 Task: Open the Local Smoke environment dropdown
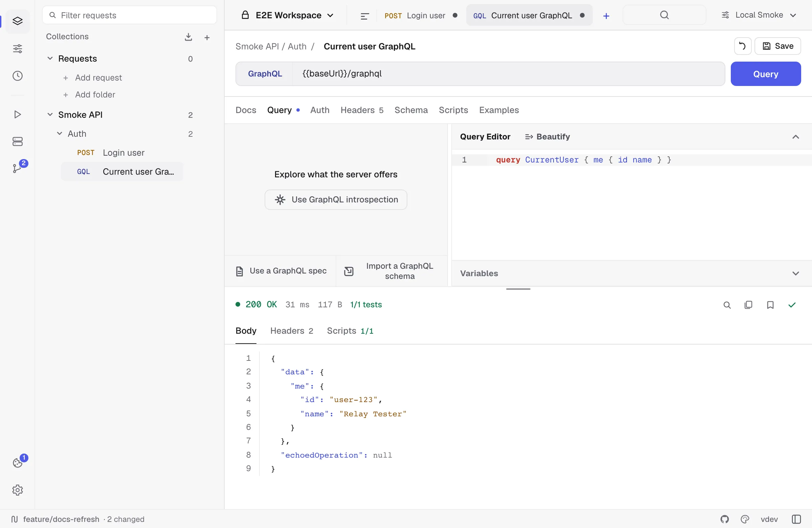coord(759,15)
